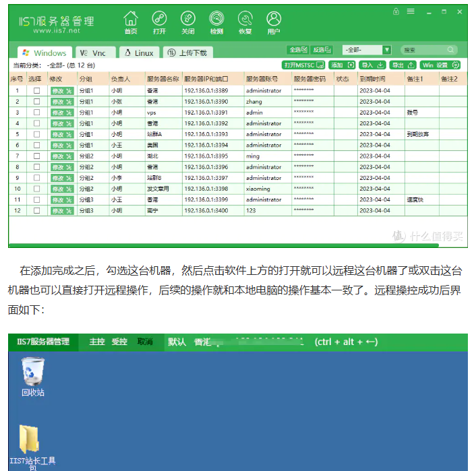The image size is (476, 471).
Task: Click 修改 button in row 1
Action: [x=62, y=91]
